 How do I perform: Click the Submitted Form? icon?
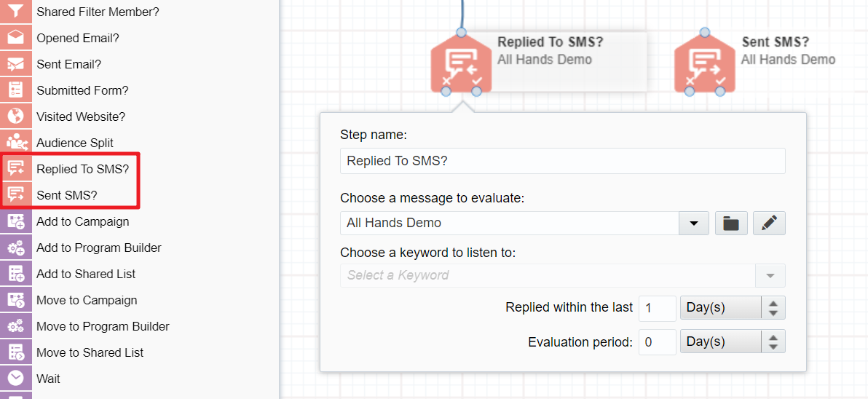click(x=15, y=90)
